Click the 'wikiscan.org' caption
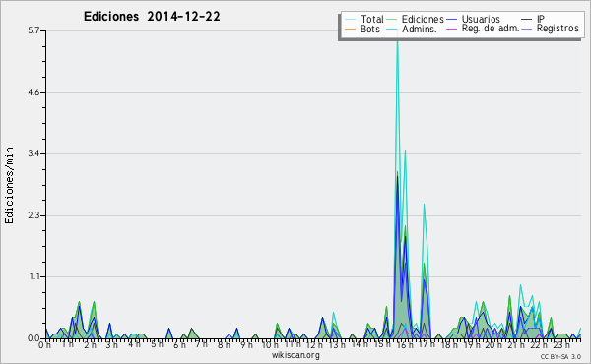591x364 pixels. 295,354
